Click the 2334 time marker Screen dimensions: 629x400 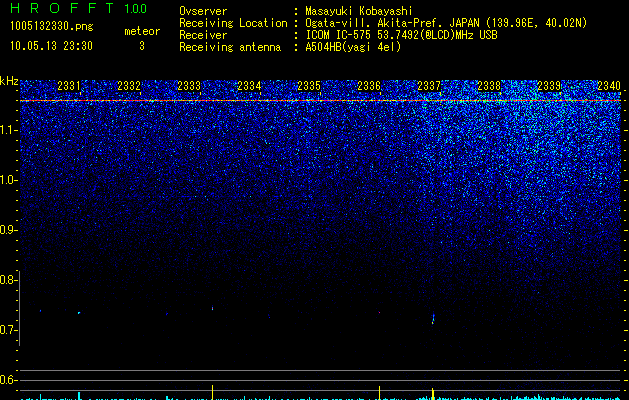249,86
